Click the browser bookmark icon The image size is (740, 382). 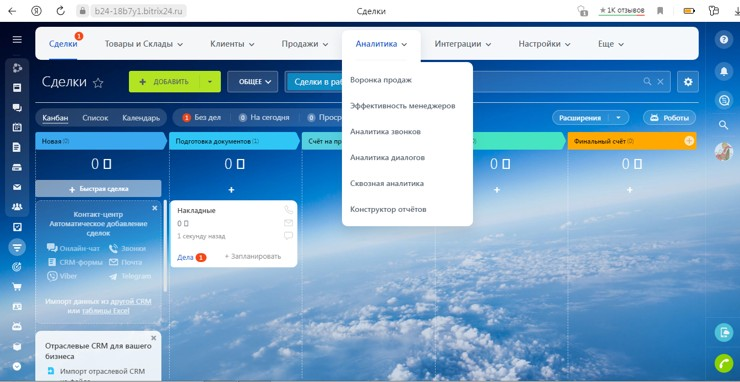pyautogui.click(x=660, y=10)
